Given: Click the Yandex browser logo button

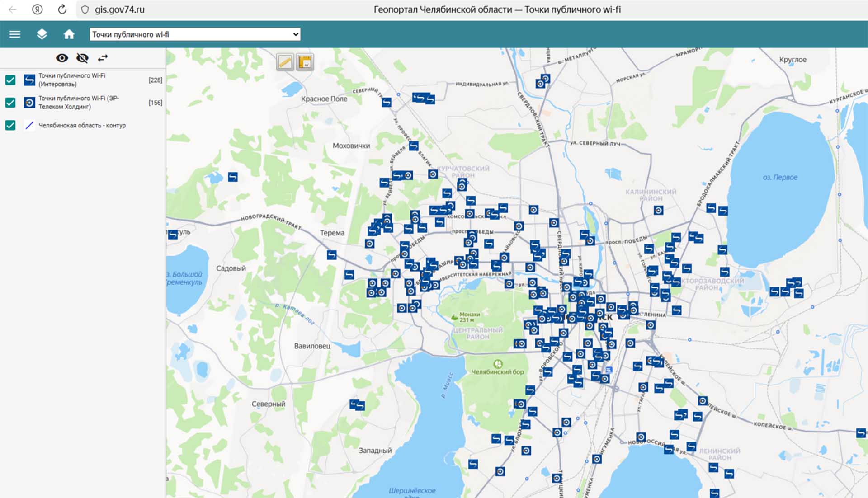Looking at the screenshot, I should [38, 9].
